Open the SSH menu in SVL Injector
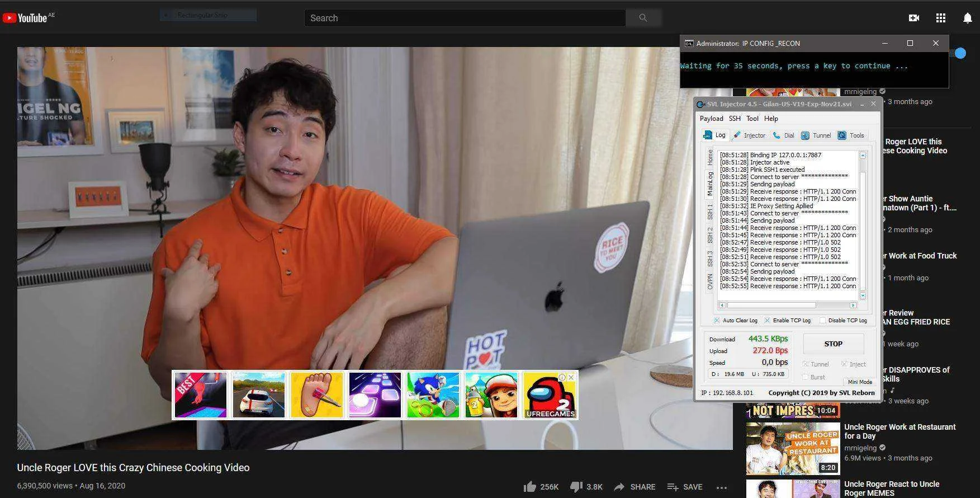 (x=735, y=119)
